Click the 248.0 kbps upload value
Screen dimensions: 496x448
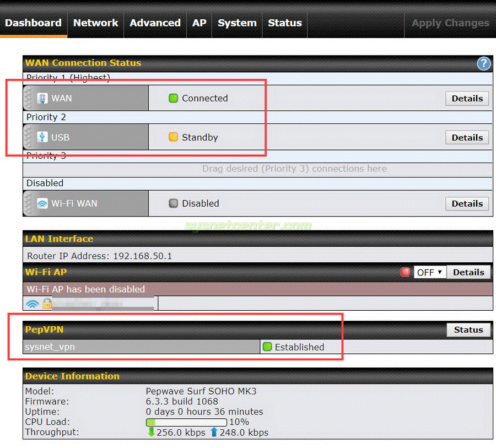[244, 432]
